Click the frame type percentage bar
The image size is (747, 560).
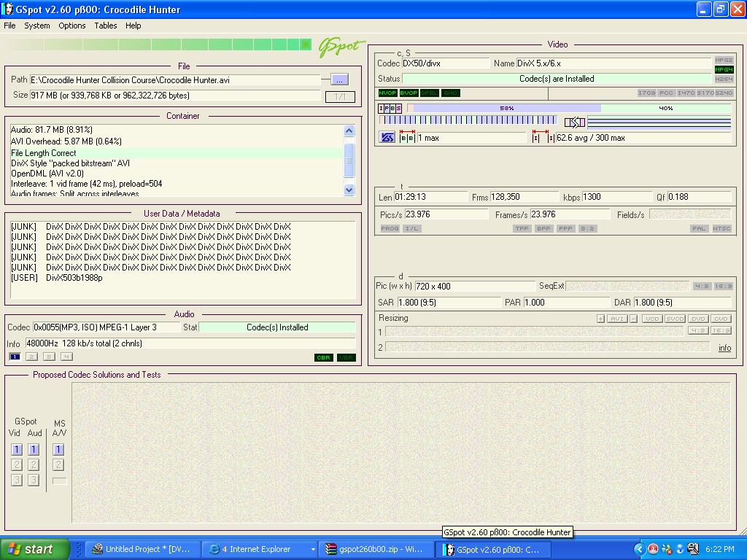(x=569, y=109)
